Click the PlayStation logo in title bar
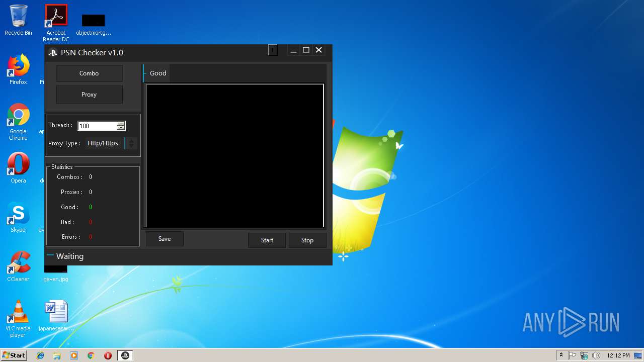Image resolution: width=644 pixels, height=362 pixels. pyautogui.click(x=53, y=52)
